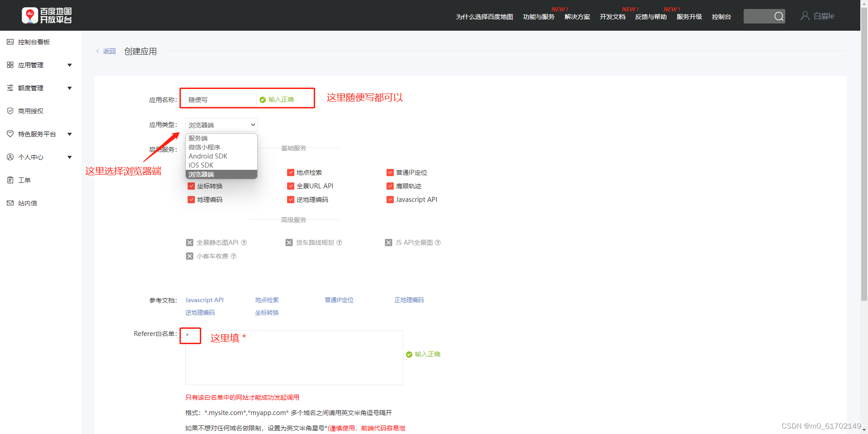The width and height of the screenshot is (868, 434).
Task: Open 为什么选择百度地图 in top navigation
Action: point(485,17)
